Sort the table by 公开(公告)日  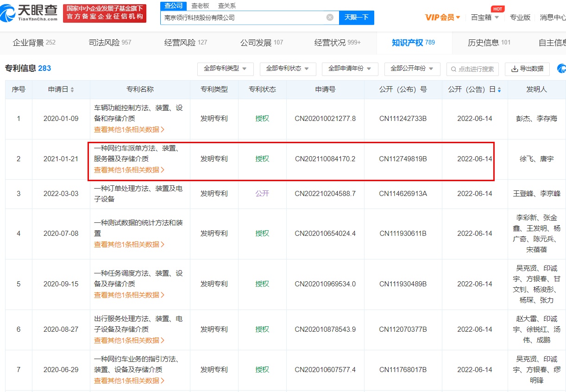coord(499,89)
